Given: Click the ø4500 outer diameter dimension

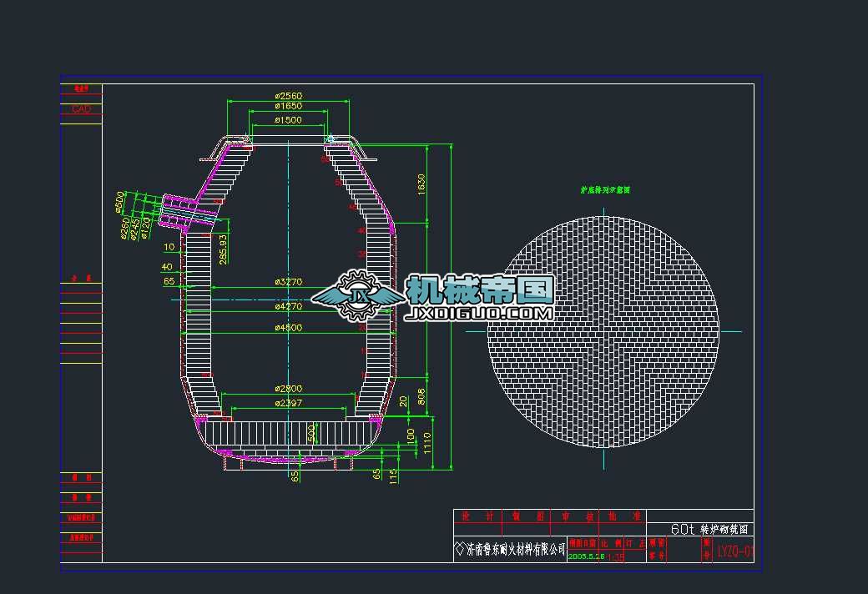Looking at the screenshot, I should (x=288, y=328).
